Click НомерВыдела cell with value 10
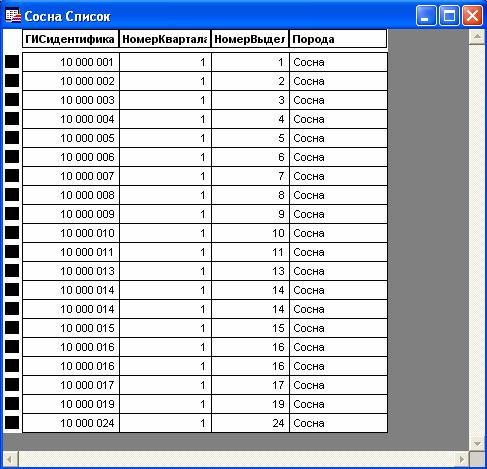The height and width of the screenshot is (469, 487). (x=250, y=233)
